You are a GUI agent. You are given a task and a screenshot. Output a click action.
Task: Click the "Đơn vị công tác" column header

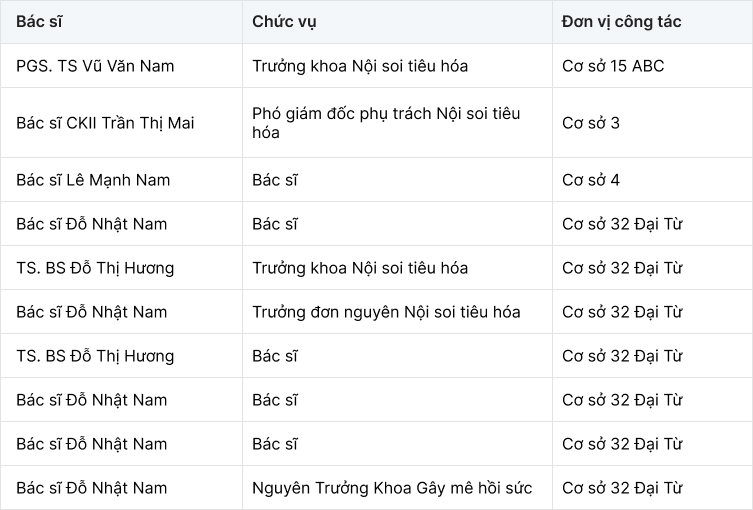click(622, 21)
